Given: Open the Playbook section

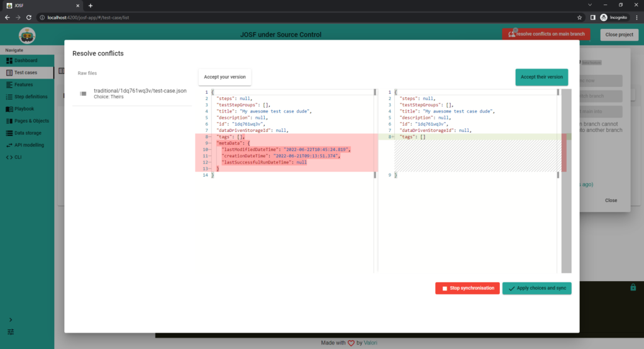Looking at the screenshot, I should tap(24, 109).
